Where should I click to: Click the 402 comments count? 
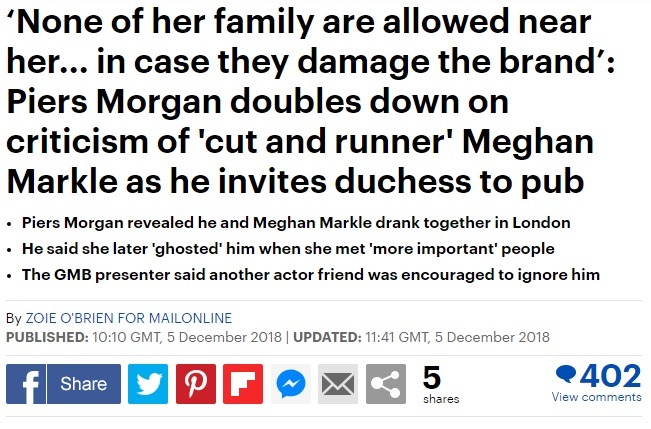click(x=610, y=375)
